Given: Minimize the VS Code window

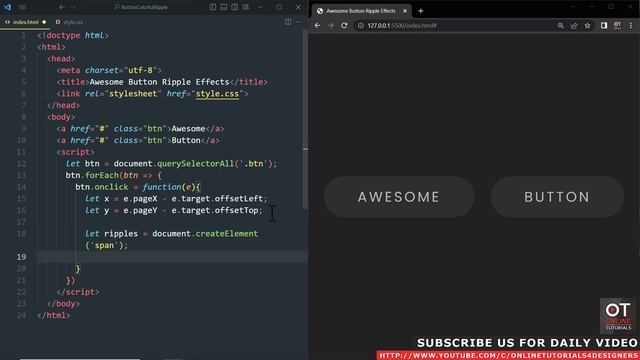Looking at the screenshot, I should click(260, 7).
